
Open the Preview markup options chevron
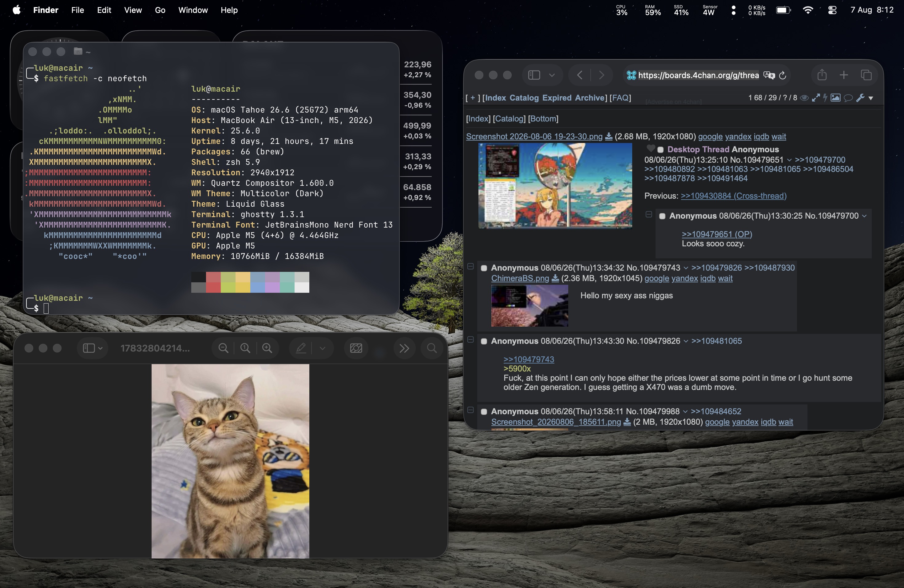[323, 348]
